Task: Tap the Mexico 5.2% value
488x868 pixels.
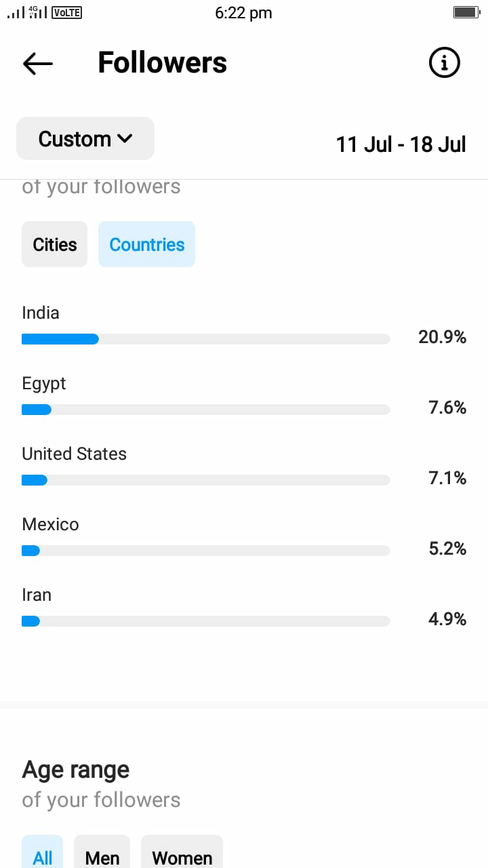Action: pyautogui.click(x=447, y=549)
